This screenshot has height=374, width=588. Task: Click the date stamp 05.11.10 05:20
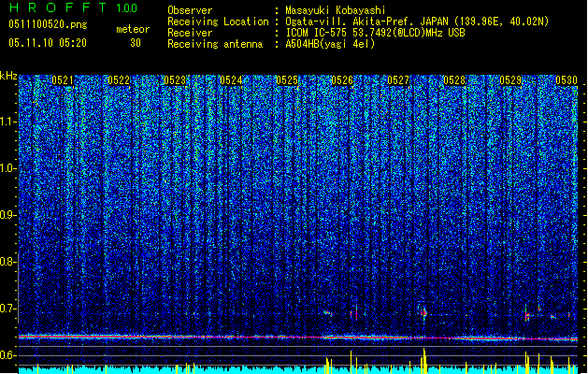[x=48, y=43]
